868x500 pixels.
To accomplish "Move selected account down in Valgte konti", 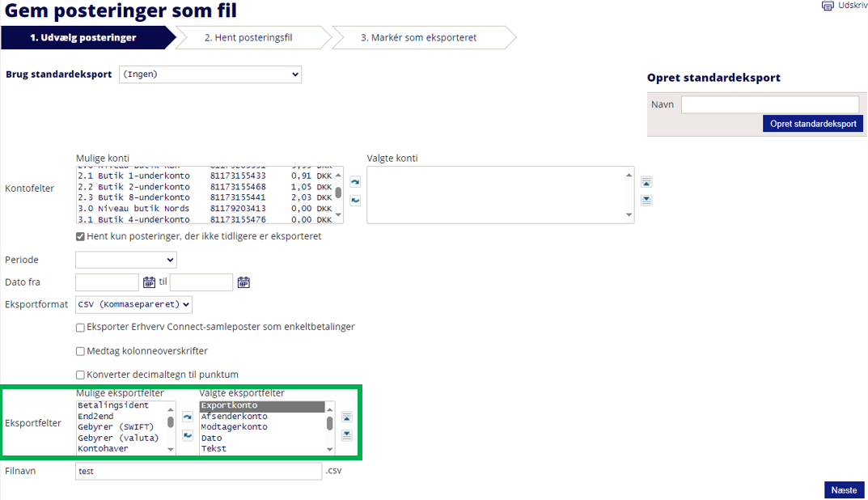I will click(x=646, y=201).
